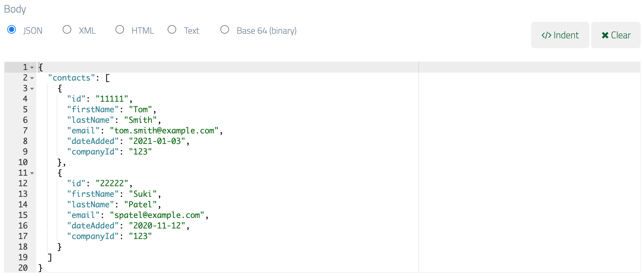This screenshot has width=644, height=276.
Task: Click the "22222" id value
Action: (112, 184)
